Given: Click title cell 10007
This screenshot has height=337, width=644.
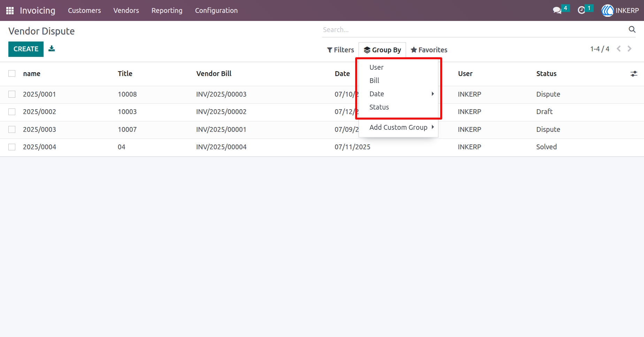Looking at the screenshot, I should pos(127,129).
